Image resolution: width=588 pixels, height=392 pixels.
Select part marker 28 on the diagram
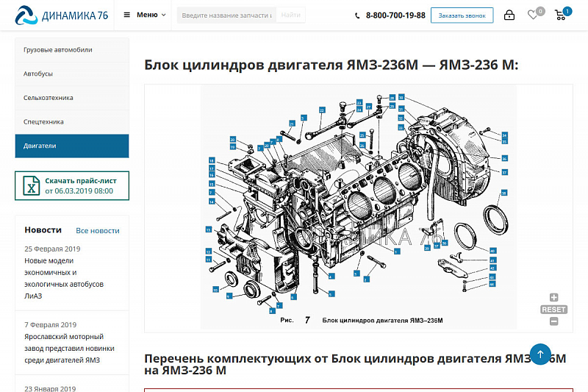[x=392, y=98]
